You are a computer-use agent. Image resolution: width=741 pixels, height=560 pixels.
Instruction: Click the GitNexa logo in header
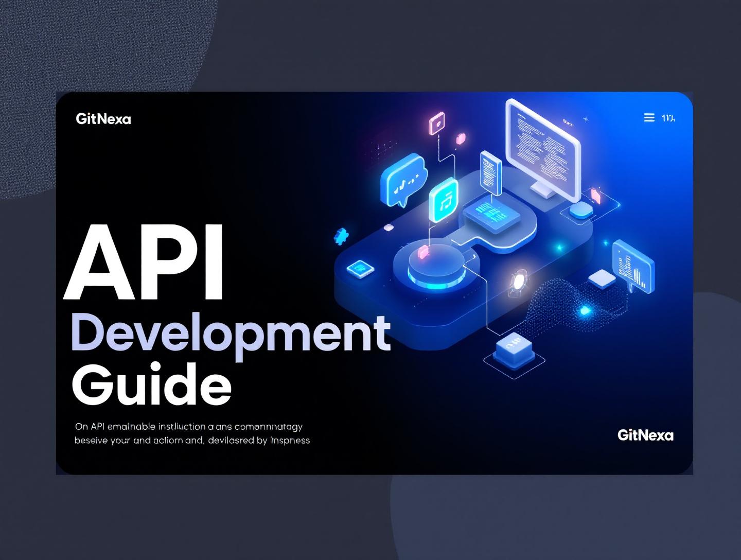click(103, 119)
